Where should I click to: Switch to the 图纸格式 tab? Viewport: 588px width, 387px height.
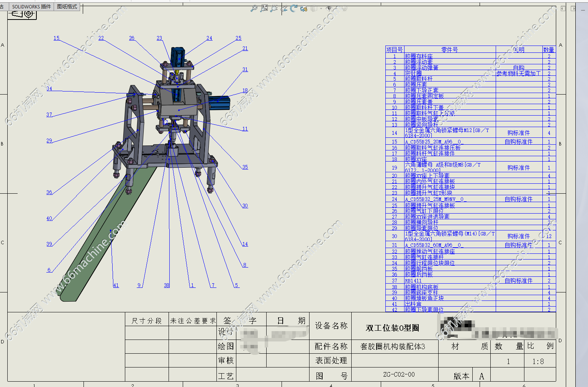point(67,7)
